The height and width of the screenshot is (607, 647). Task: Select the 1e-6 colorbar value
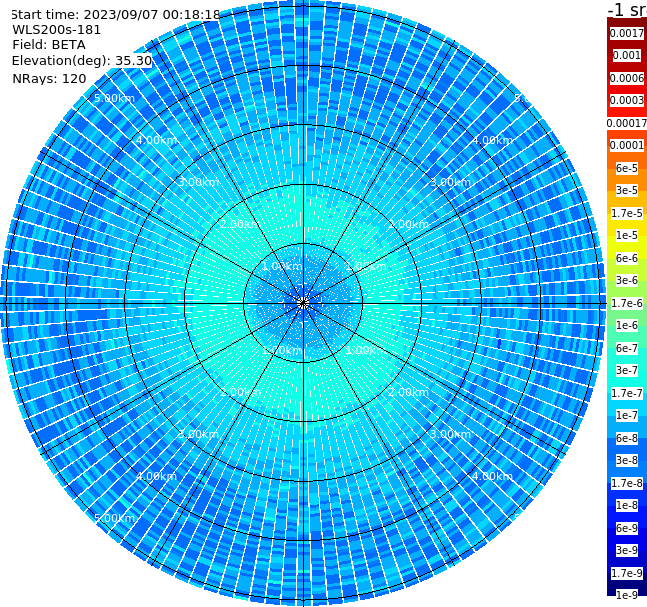tap(627, 325)
